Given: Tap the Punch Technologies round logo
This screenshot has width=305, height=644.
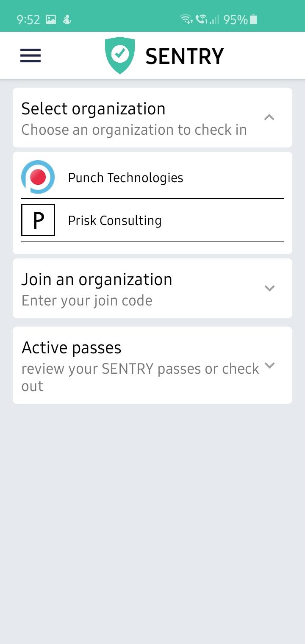Looking at the screenshot, I should (x=38, y=177).
